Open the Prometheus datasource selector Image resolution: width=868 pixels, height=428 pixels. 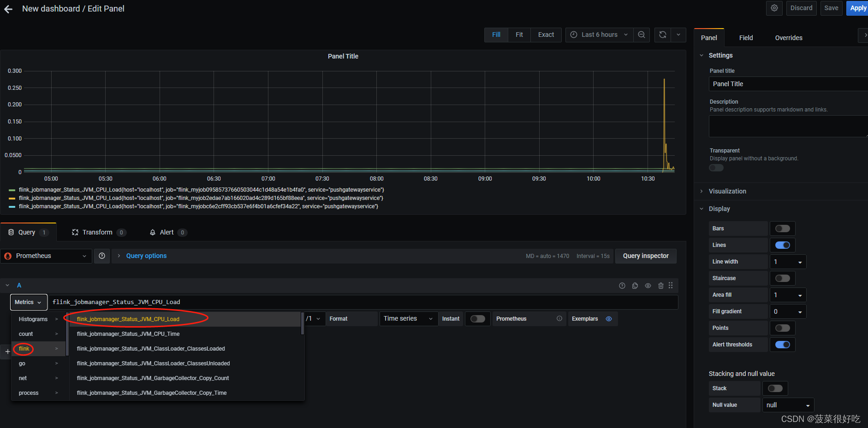[46, 256]
